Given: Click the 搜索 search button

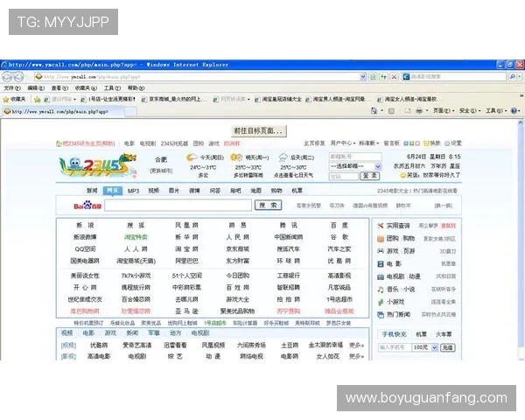Looking at the screenshot, I should tap(269, 206).
